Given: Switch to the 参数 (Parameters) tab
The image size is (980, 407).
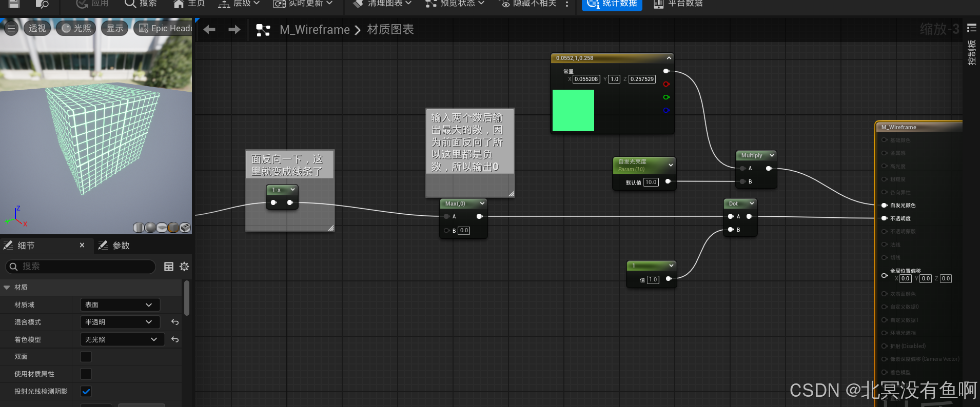Looking at the screenshot, I should click(x=114, y=246).
